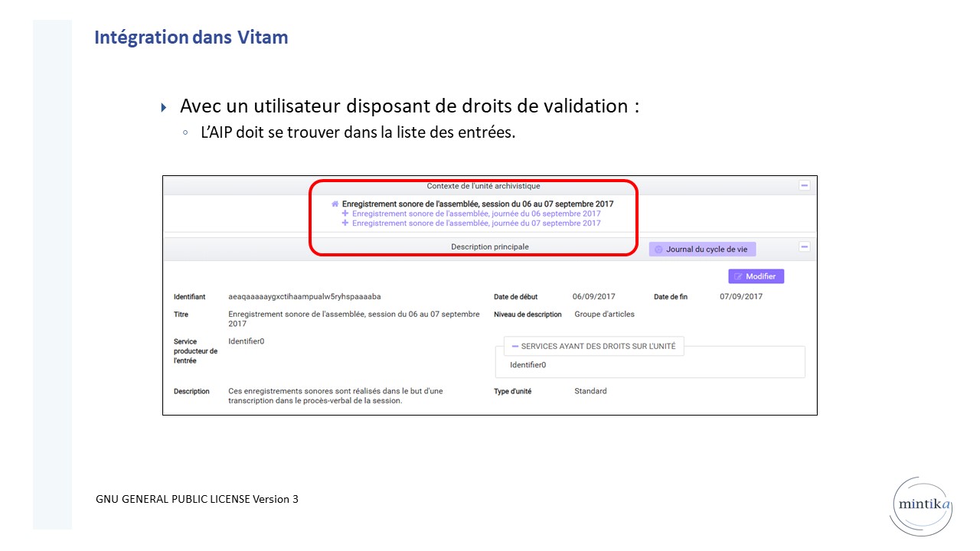Open Journal du cycle de vie
This screenshot has height=551, width=980.
coord(702,249)
